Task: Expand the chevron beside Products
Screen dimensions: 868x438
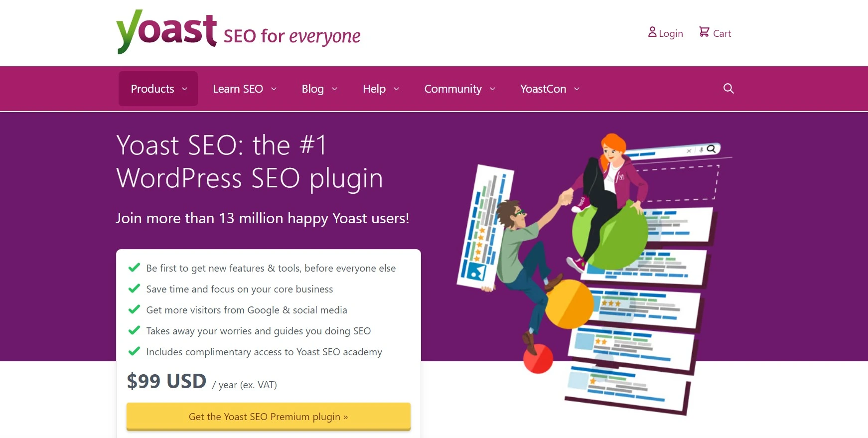Action: pyautogui.click(x=184, y=89)
